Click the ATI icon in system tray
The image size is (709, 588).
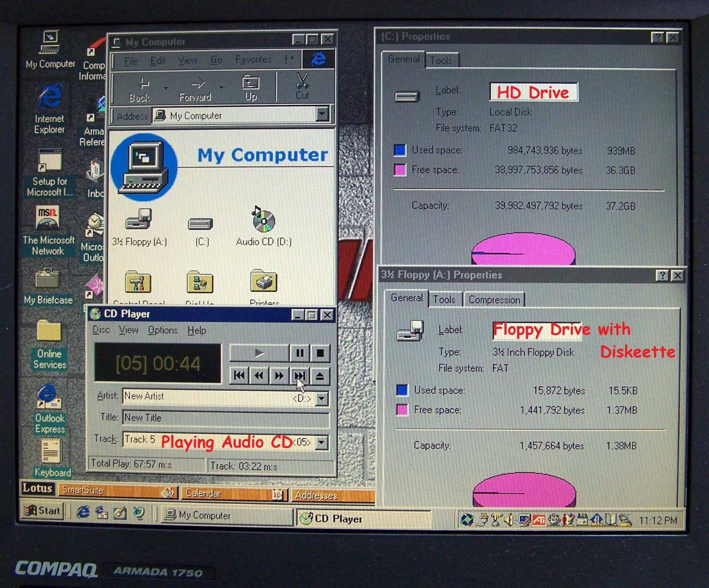tap(538, 520)
